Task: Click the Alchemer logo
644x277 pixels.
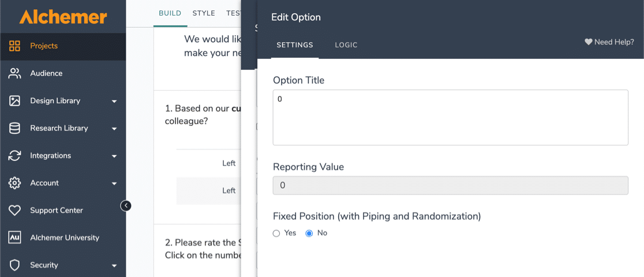Action: tap(63, 17)
